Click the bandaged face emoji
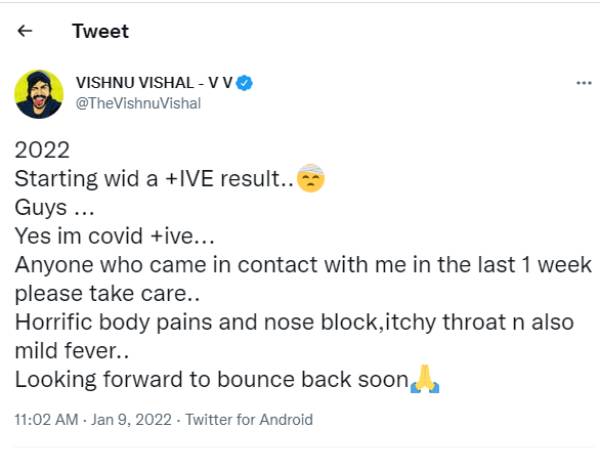600x450 pixels. (311, 178)
